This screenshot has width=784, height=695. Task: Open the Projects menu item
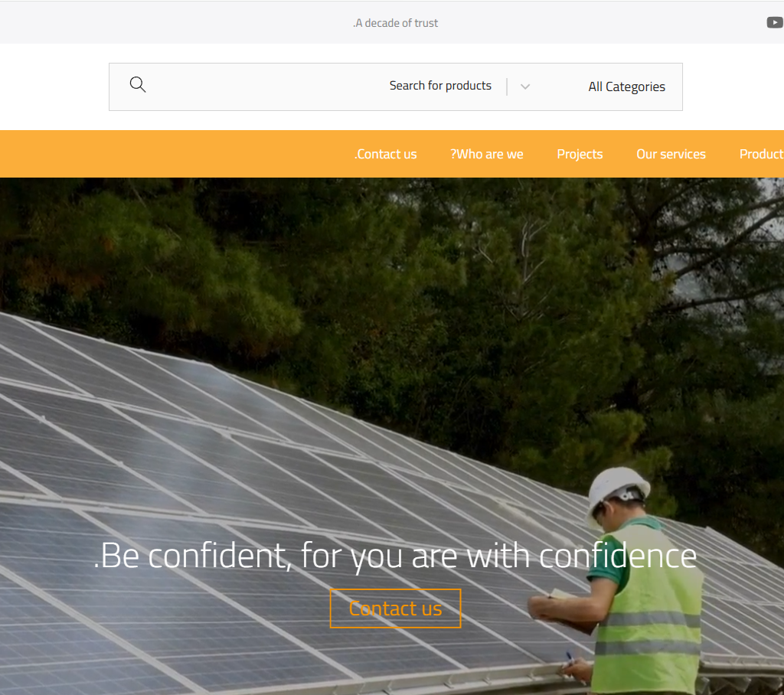coord(580,154)
